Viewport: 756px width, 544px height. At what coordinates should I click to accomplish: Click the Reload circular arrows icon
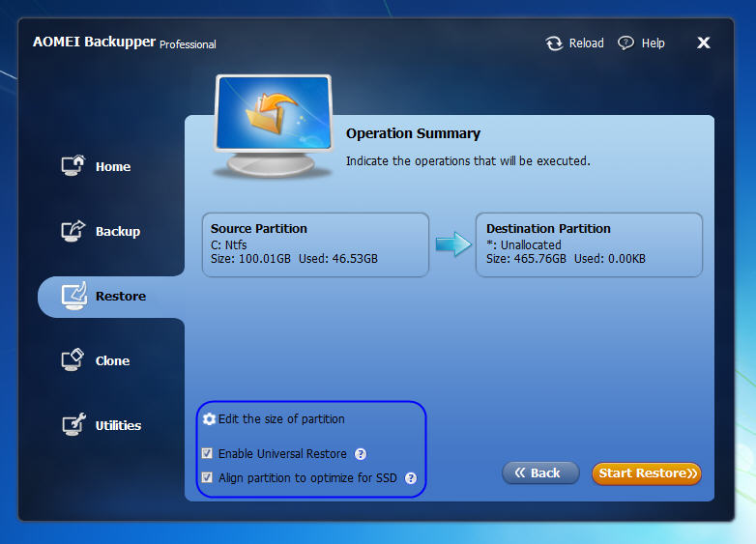pos(554,43)
